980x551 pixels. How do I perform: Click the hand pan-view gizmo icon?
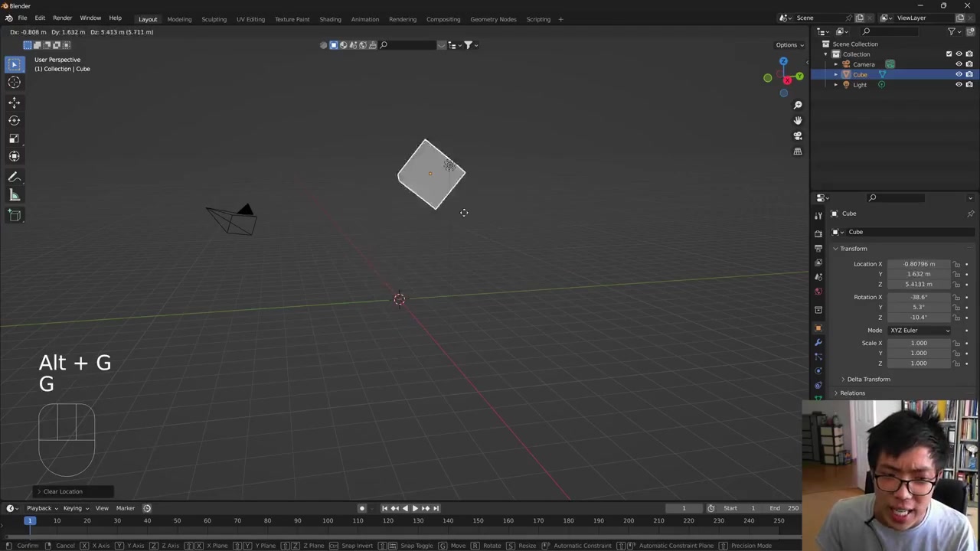pyautogui.click(x=797, y=120)
